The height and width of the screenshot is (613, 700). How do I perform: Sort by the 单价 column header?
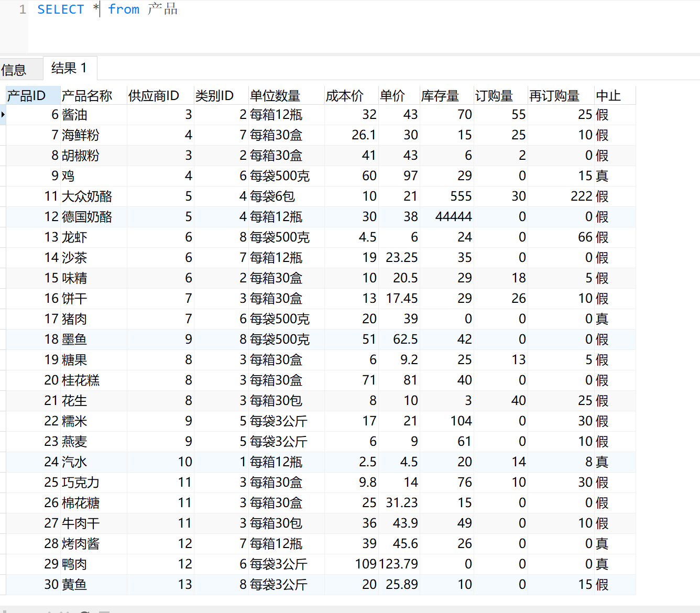click(x=399, y=96)
